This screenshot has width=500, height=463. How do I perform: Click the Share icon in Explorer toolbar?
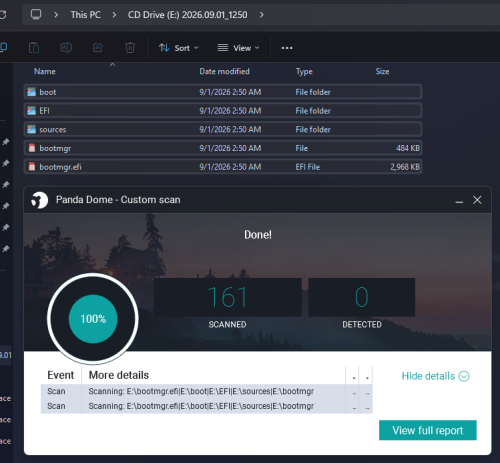pyautogui.click(x=98, y=48)
